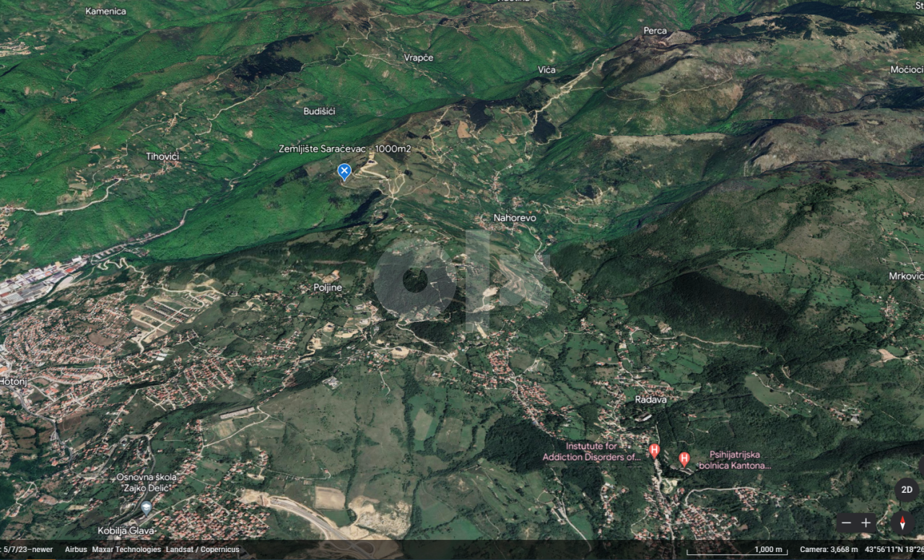
Task: Open the Institute for Addiction Disorders hospital marker
Action: click(655, 451)
